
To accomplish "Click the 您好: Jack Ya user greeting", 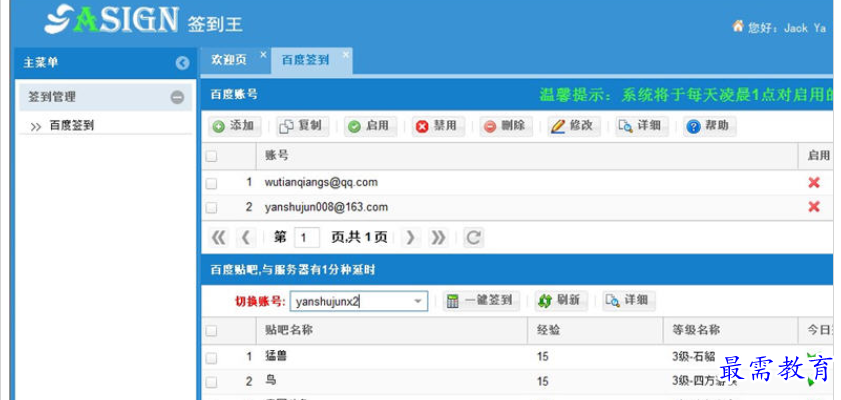I will [x=787, y=28].
